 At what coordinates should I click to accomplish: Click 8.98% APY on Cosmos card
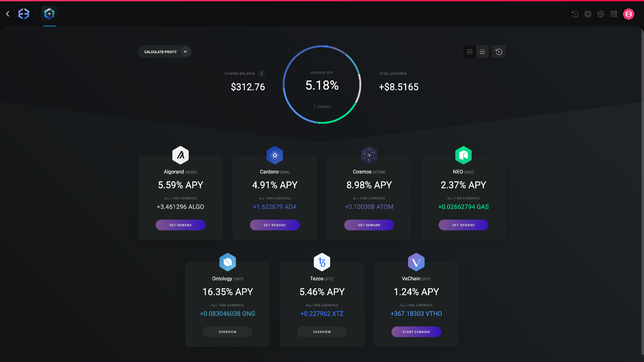pyautogui.click(x=369, y=185)
